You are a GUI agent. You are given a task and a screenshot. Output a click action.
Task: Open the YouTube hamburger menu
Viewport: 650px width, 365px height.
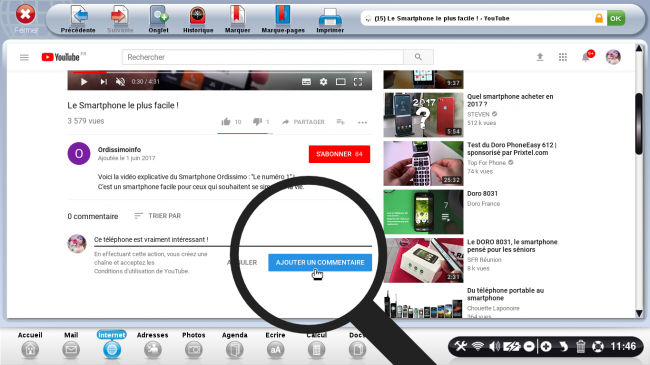click(x=24, y=57)
